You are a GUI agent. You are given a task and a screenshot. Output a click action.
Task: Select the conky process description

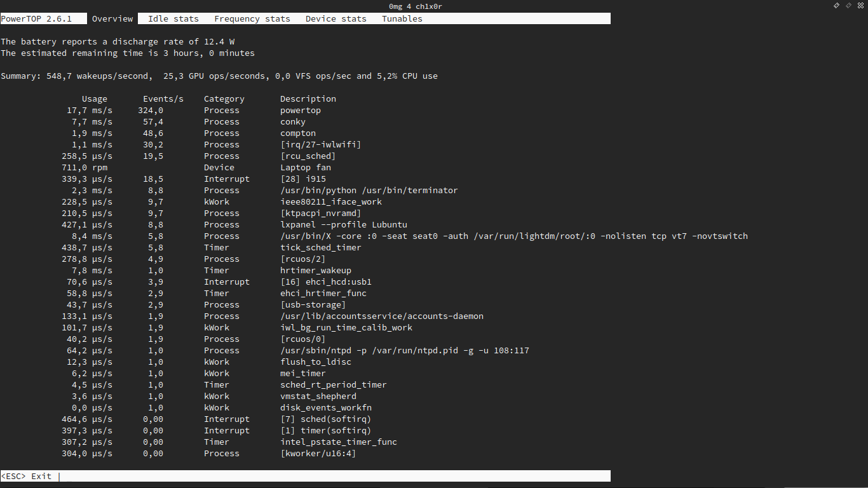[293, 121]
